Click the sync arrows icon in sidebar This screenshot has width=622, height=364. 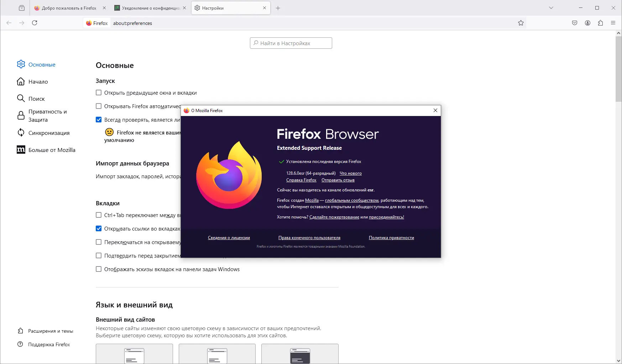tap(21, 133)
